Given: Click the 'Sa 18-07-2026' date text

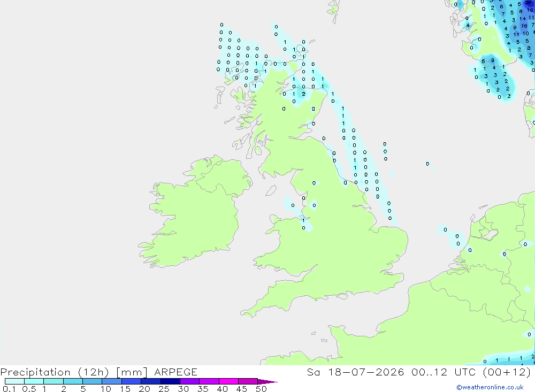Looking at the screenshot, I should coord(355,372).
